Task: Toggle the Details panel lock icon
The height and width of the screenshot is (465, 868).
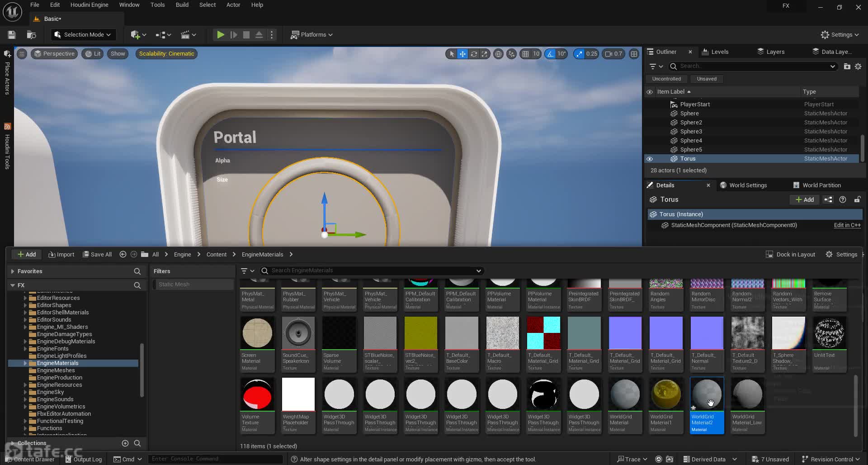Action: tap(857, 200)
